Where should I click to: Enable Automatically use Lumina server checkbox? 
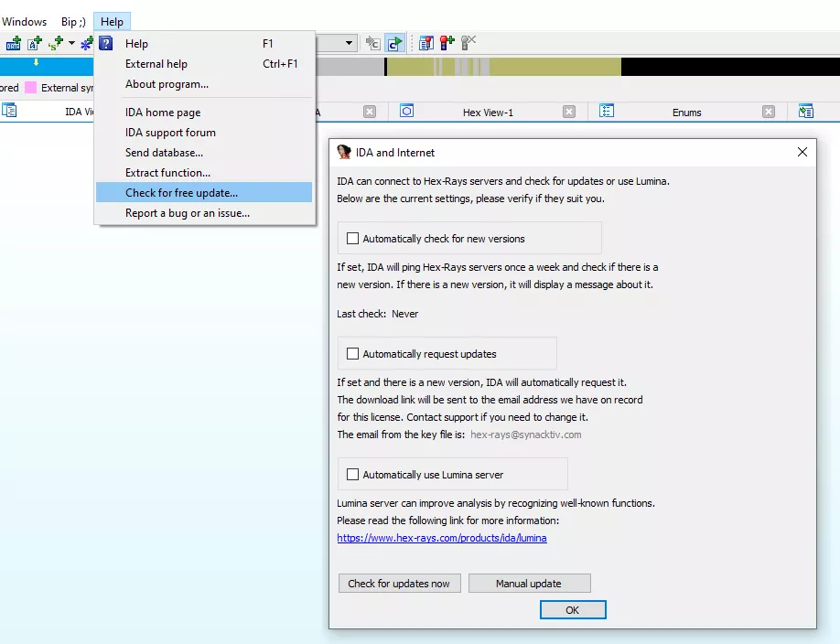pyautogui.click(x=352, y=474)
